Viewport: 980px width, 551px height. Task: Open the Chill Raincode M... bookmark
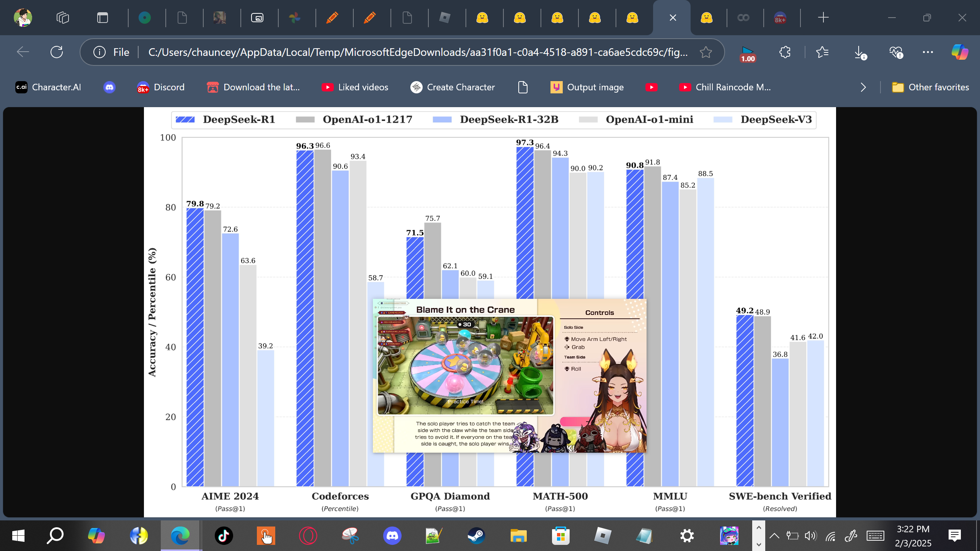(725, 87)
